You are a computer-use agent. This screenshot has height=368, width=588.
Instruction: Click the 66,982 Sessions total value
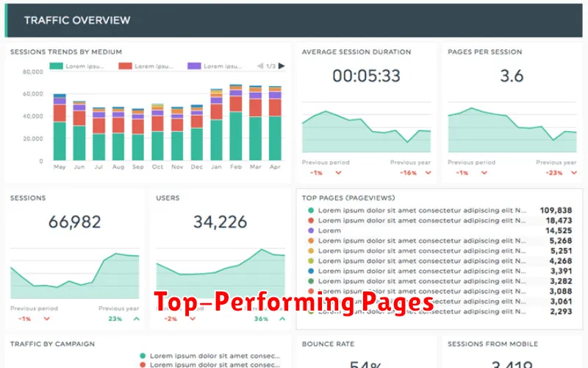coord(75,221)
